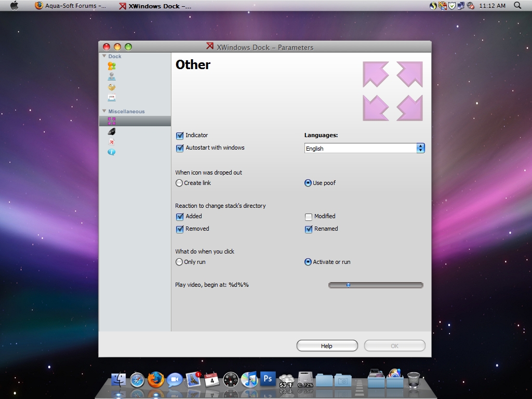Launch Firefox from the dock
The width and height of the screenshot is (532, 399).
pos(156,380)
